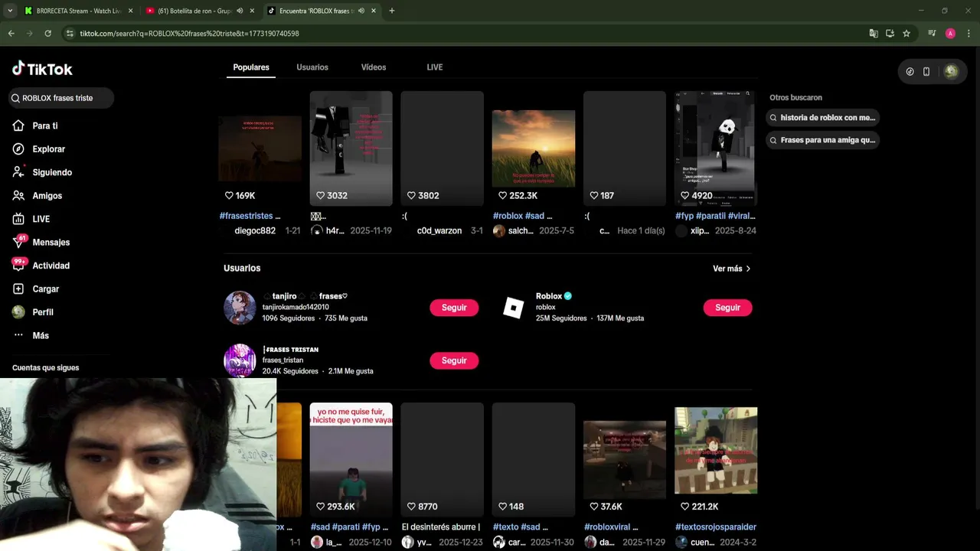Image resolution: width=980 pixels, height=551 pixels.
Task: Mute the TikTok tab audio icon
Action: pos(361,11)
